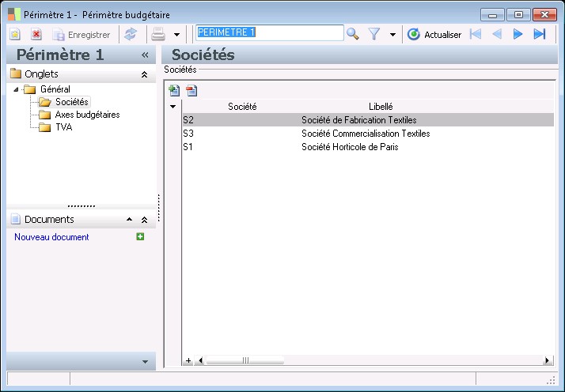This screenshot has width=565, height=392.
Task: Click the Enregistrer save button
Action: pos(82,35)
